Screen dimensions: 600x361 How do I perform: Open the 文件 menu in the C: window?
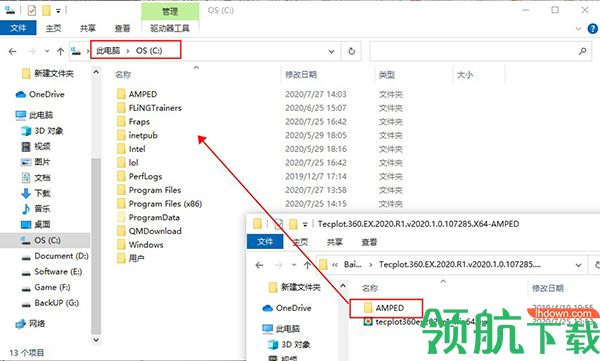pos(18,28)
